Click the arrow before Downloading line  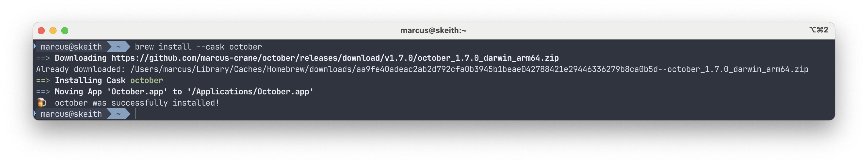click(43, 58)
